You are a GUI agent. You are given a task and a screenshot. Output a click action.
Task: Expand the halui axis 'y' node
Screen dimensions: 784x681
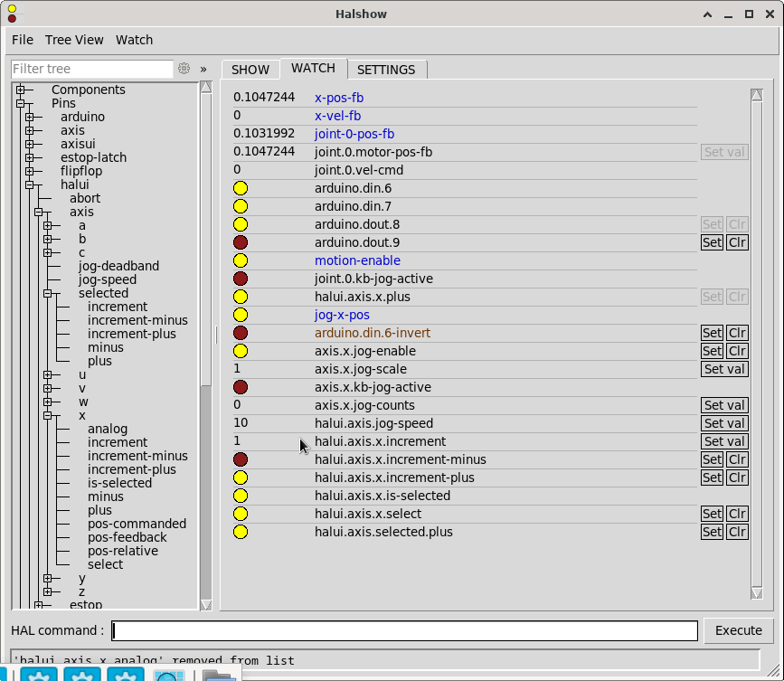coord(48,579)
